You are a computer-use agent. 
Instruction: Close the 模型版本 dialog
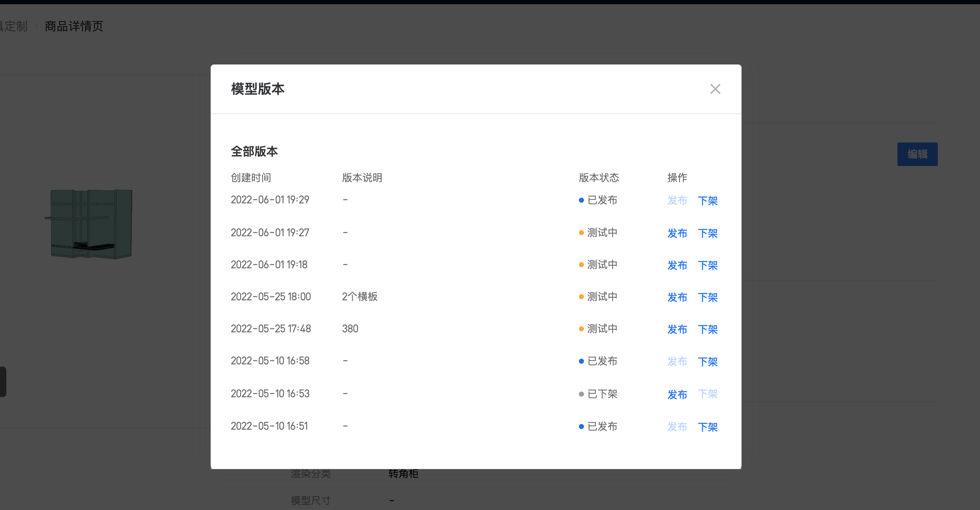click(715, 89)
